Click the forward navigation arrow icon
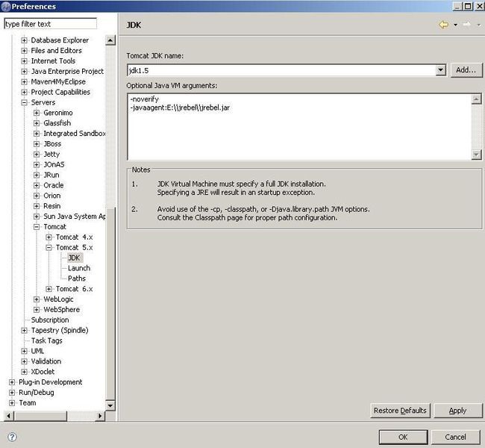Screen dimensions: 485x448 coord(466,25)
